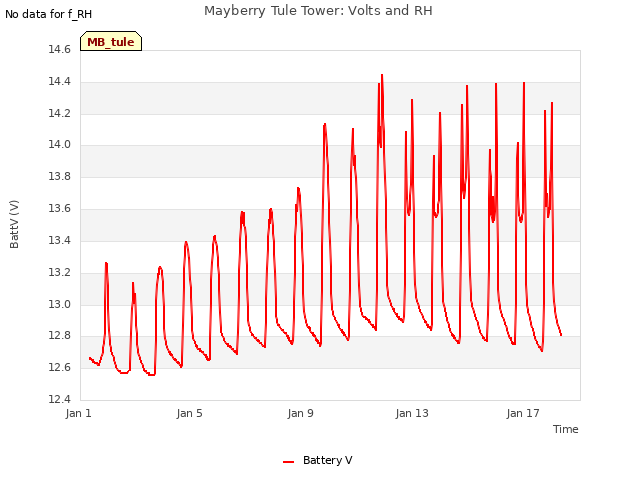Click the 13.6 y-axis tick value

(x=59, y=209)
